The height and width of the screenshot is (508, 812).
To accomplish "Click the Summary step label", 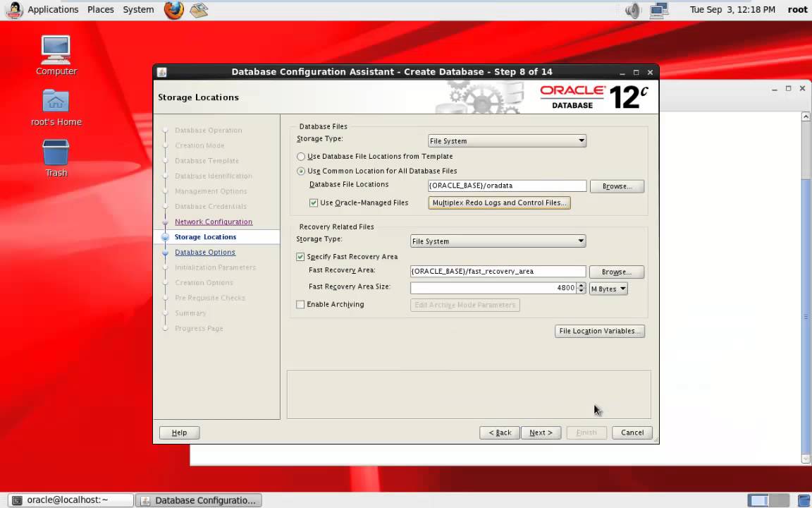I will click(x=190, y=313).
